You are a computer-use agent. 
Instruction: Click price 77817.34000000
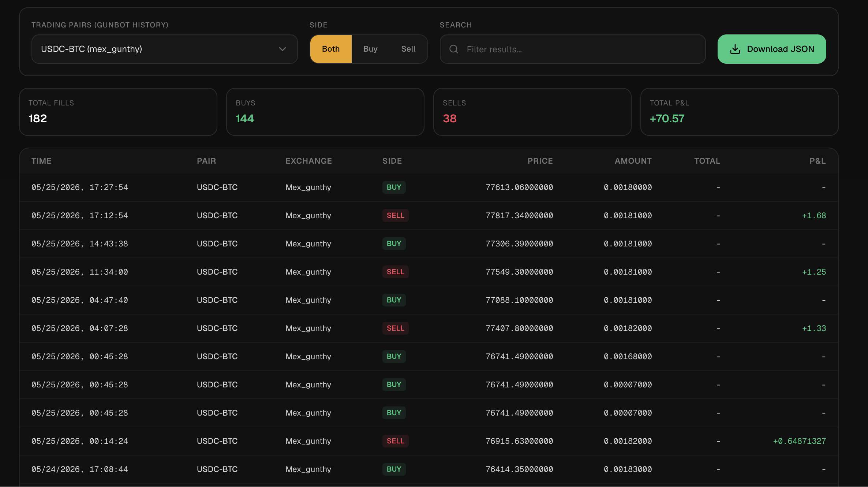point(519,216)
